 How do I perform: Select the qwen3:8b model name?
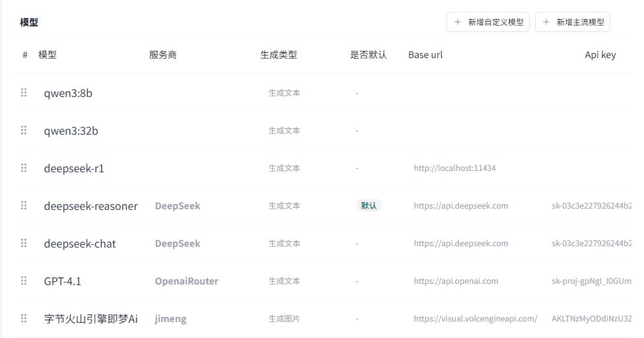68,93
